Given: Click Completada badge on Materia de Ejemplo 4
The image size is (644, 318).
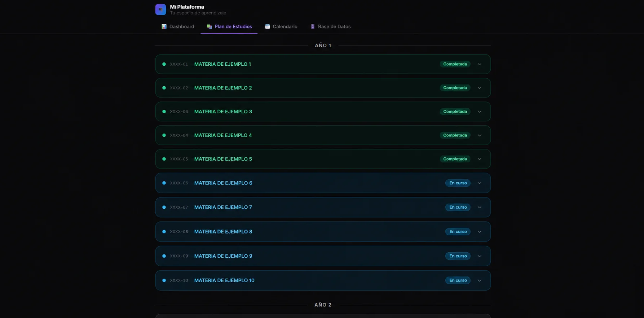Looking at the screenshot, I should 455,135.
